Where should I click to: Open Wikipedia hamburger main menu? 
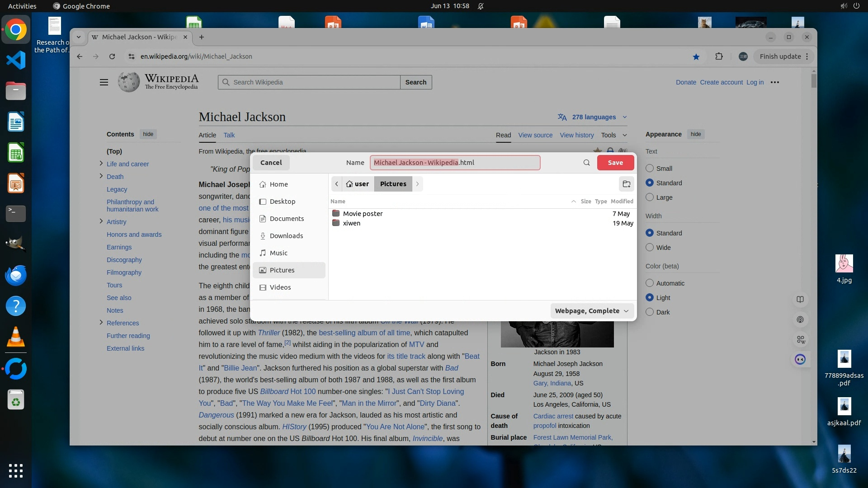(x=104, y=82)
